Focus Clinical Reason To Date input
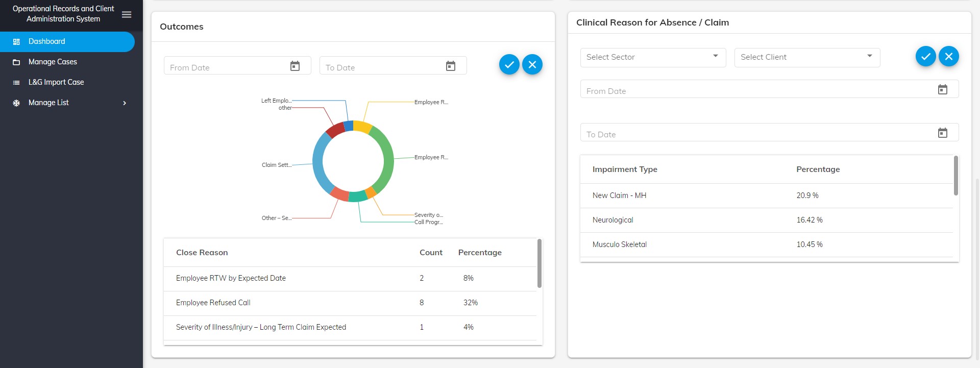980x368 pixels. pyautogui.click(x=770, y=132)
